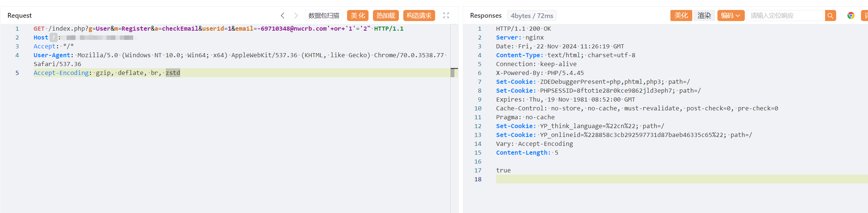The height and width of the screenshot is (213, 868).
Task: Click the request 美化 beautify button
Action: [x=357, y=16]
